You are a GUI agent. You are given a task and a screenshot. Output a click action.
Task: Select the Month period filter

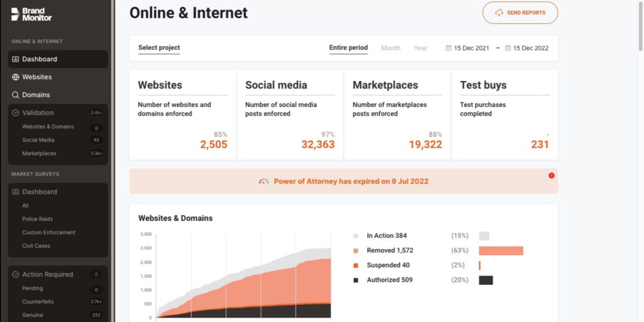391,48
